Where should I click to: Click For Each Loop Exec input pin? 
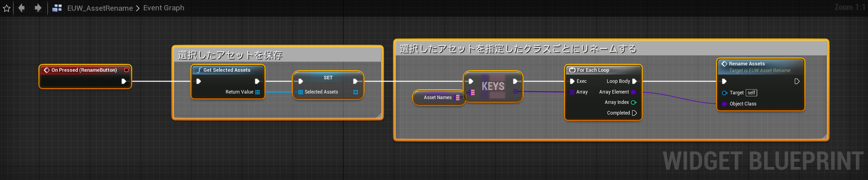click(x=572, y=81)
